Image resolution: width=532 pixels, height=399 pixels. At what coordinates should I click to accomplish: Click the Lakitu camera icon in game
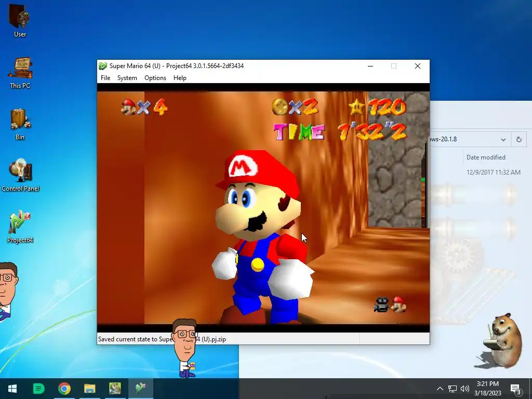381,304
